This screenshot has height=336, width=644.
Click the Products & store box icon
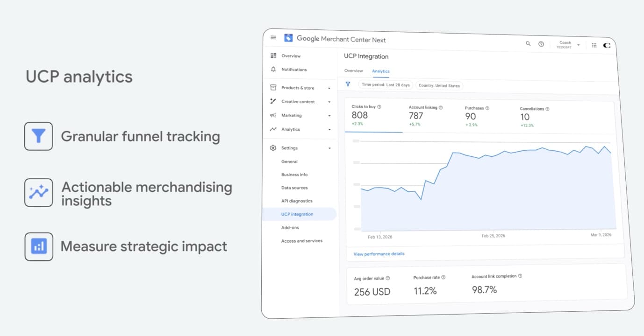point(273,87)
